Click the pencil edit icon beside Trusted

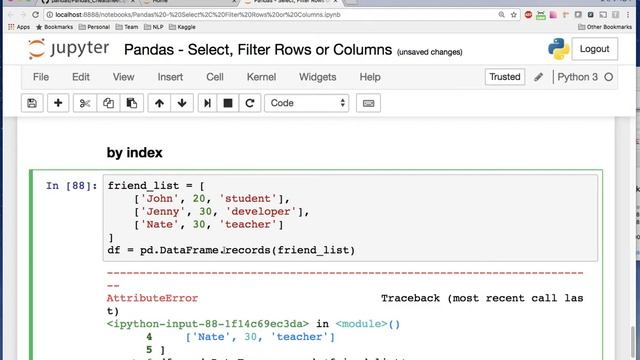[538, 77]
